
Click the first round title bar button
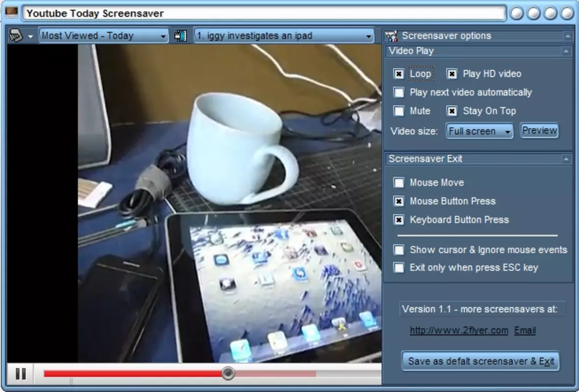pyautogui.click(x=517, y=13)
